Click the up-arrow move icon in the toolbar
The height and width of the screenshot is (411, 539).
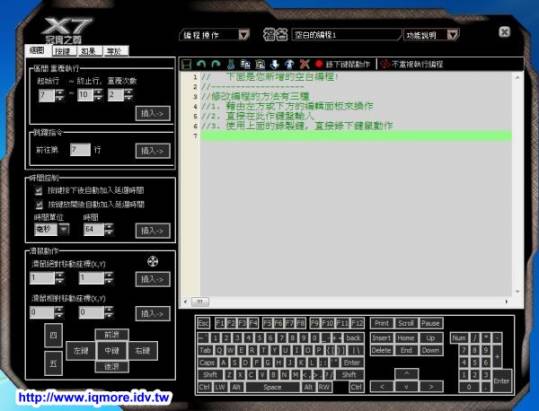coord(289,64)
